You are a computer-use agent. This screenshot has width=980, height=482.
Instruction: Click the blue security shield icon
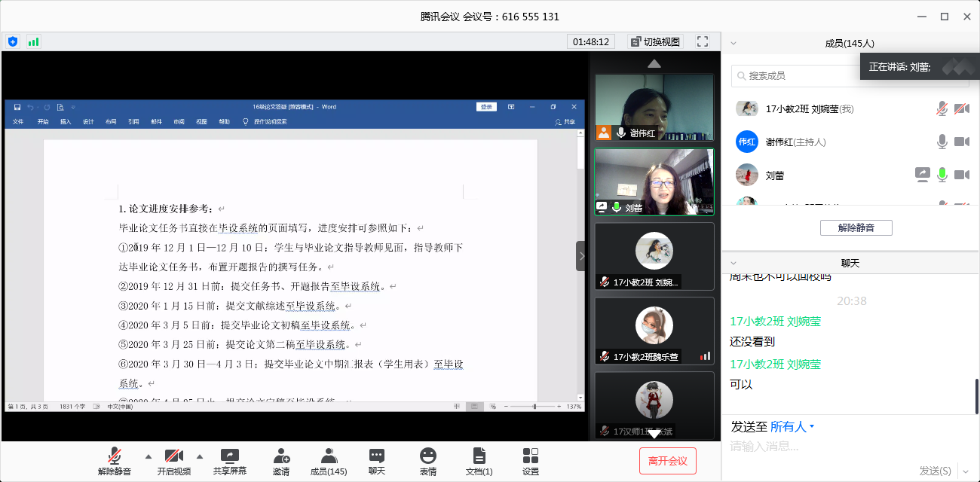point(13,41)
